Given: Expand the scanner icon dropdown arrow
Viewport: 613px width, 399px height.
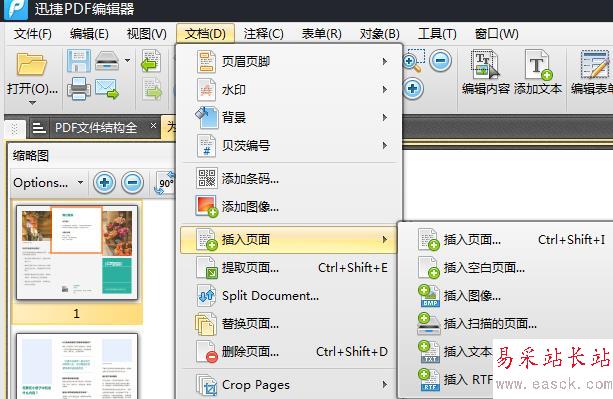Looking at the screenshot, I should point(127,61).
